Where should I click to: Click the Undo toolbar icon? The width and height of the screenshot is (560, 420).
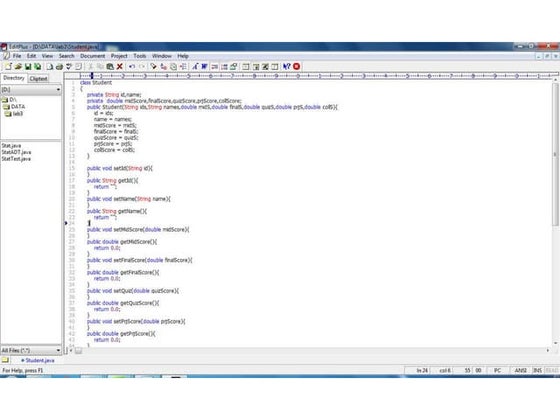[132, 66]
